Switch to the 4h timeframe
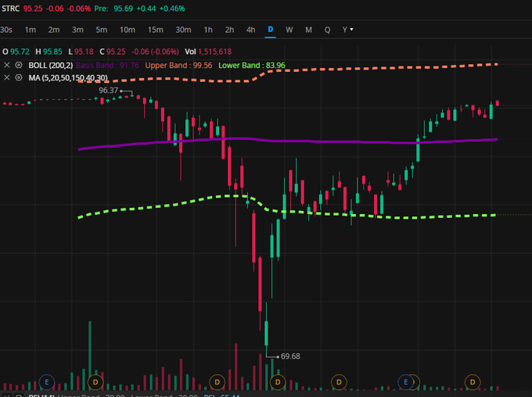The height and width of the screenshot is (397, 532). (x=250, y=30)
